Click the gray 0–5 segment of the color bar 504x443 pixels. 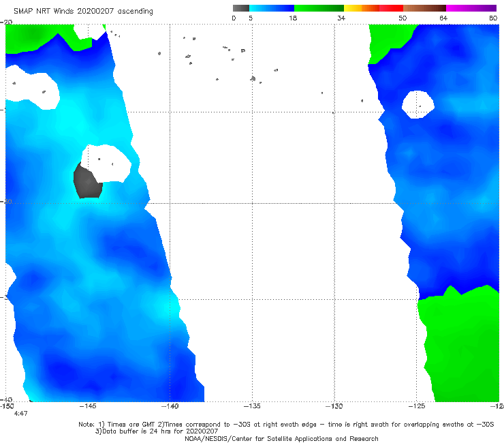[x=240, y=8]
